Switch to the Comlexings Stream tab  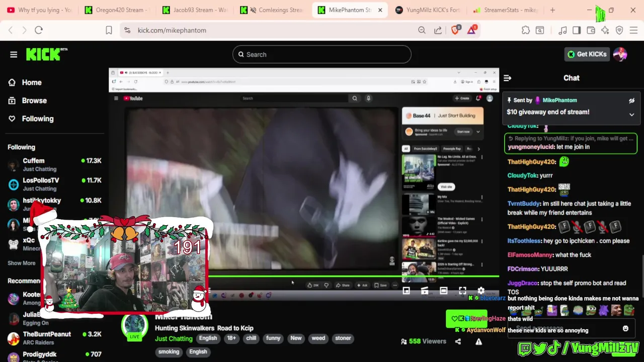pos(272,10)
